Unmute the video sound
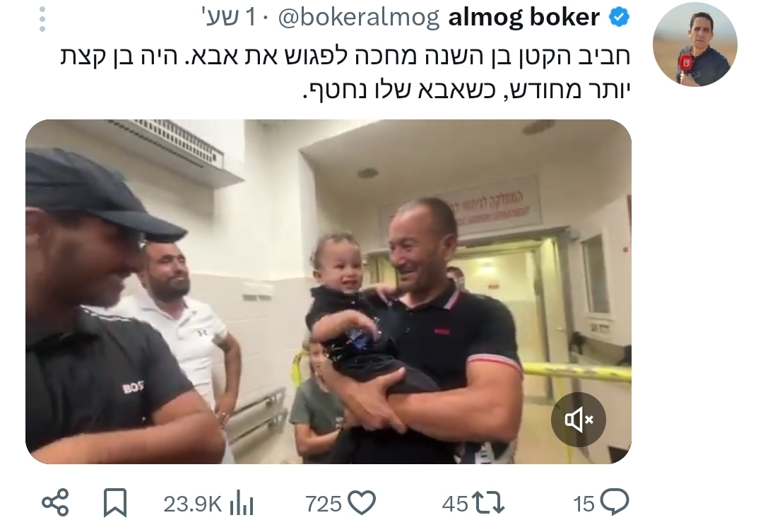Screen dimensions: 763x532 point(578,420)
